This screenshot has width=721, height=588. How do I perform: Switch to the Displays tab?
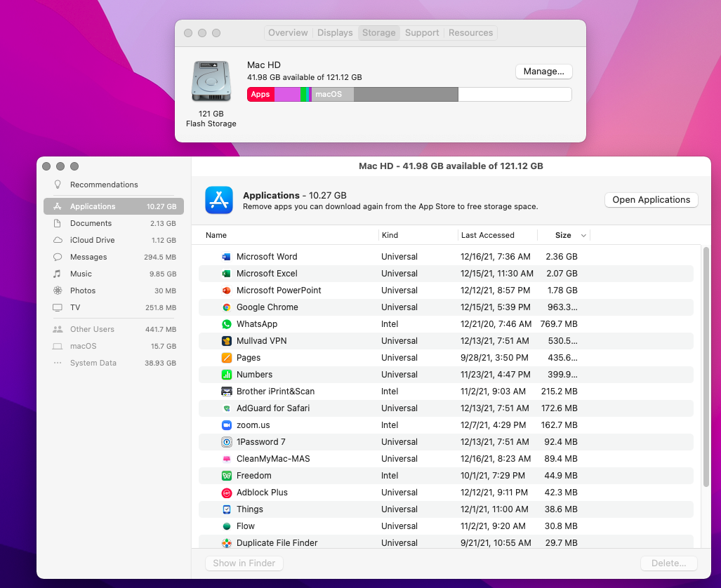tap(335, 33)
